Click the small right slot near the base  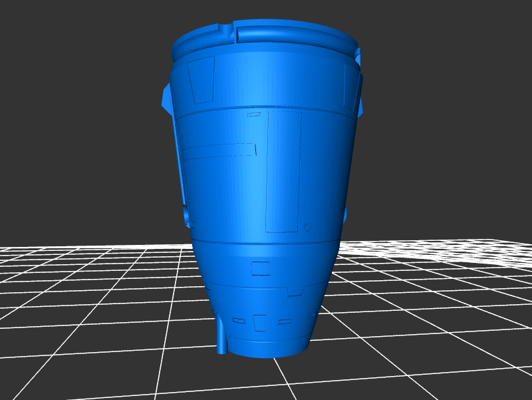285,322
